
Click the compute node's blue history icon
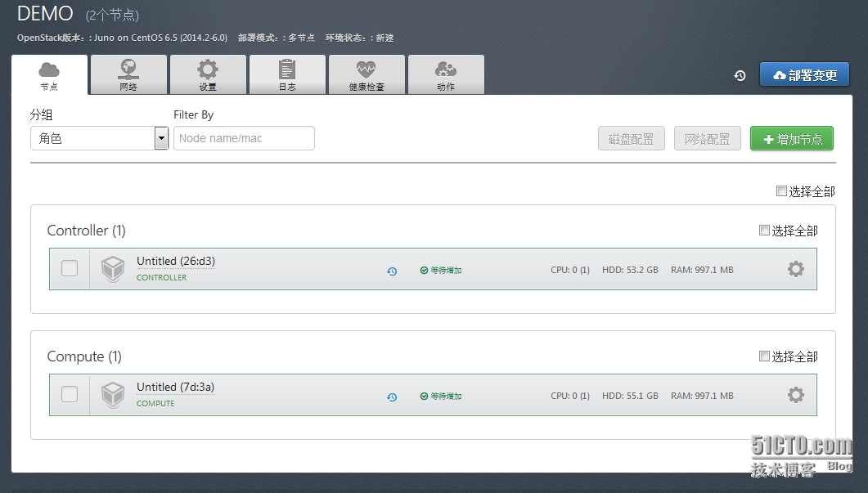392,397
